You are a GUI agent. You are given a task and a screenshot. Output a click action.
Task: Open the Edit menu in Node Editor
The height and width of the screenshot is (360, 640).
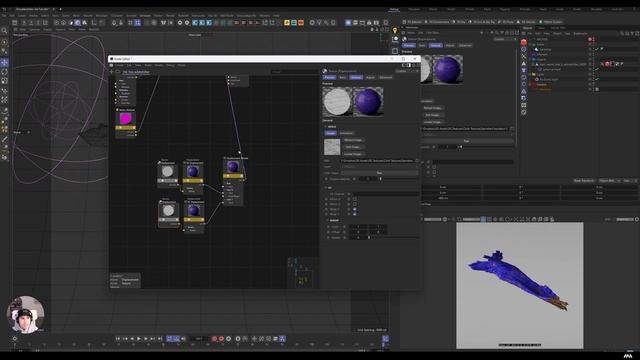(129, 65)
